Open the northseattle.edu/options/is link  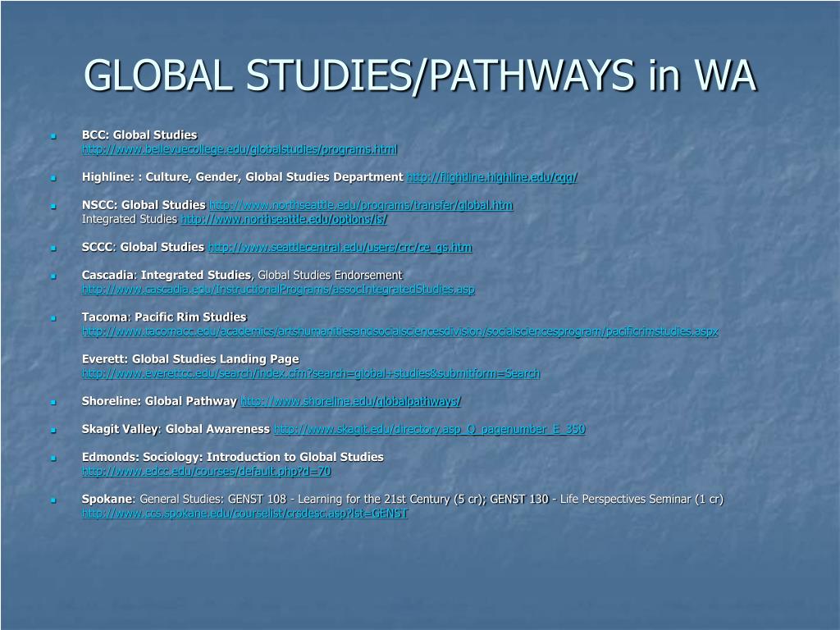click(284, 219)
